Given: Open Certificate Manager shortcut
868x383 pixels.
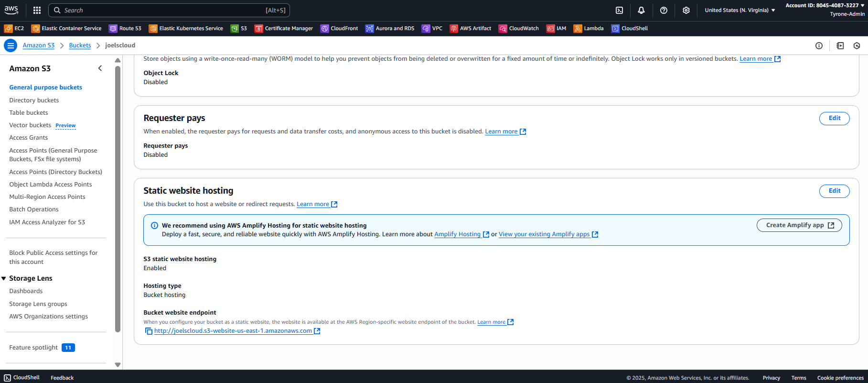Looking at the screenshot, I should (284, 28).
